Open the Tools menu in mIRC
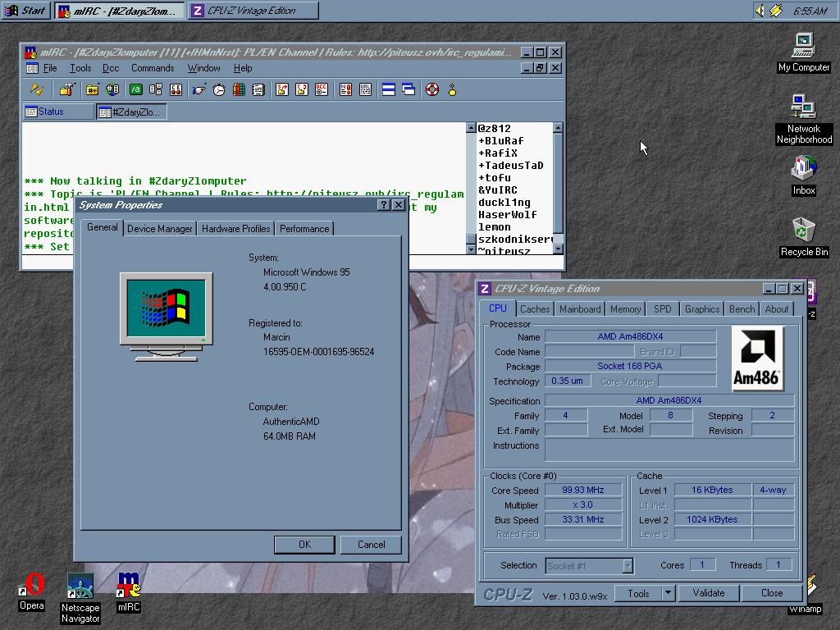 [80, 68]
